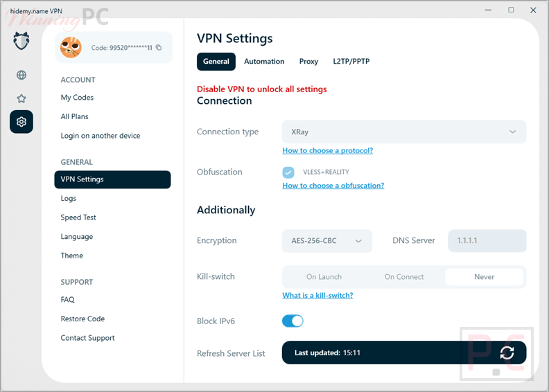Click the circular refresh arrows icon
Image resolution: width=549 pixels, height=392 pixels.
(x=507, y=353)
